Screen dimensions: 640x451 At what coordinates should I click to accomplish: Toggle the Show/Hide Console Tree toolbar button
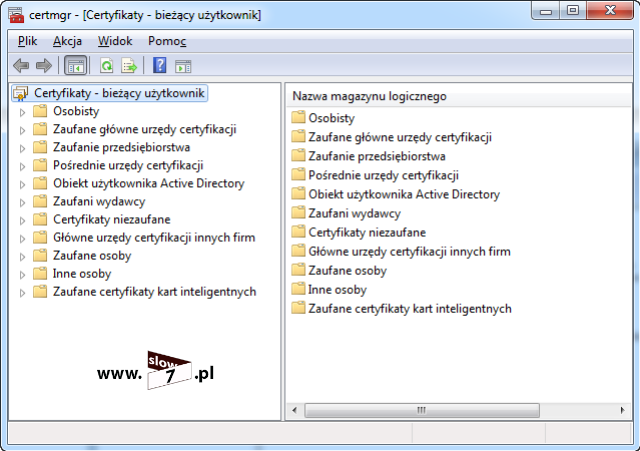click(76, 65)
